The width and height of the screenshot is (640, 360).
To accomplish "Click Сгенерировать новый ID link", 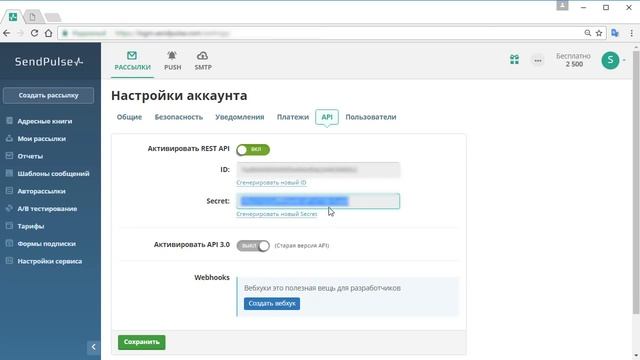I will coord(271,182).
